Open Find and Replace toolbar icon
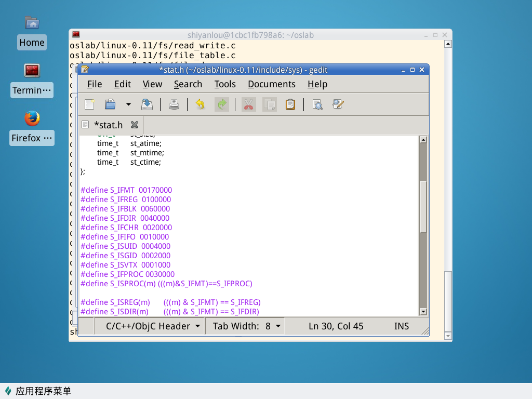 [x=338, y=104]
